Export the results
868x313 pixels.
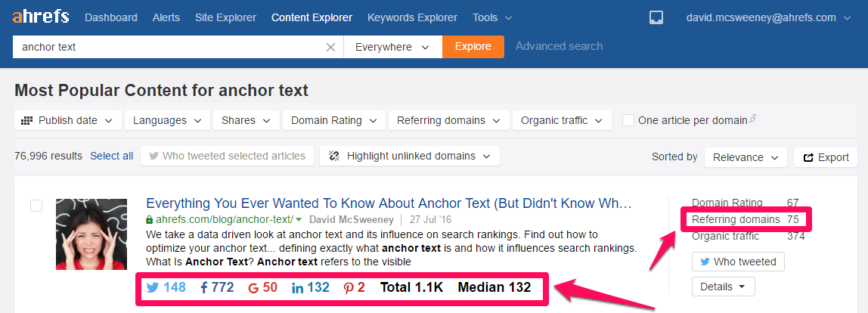click(x=826, y=157)
